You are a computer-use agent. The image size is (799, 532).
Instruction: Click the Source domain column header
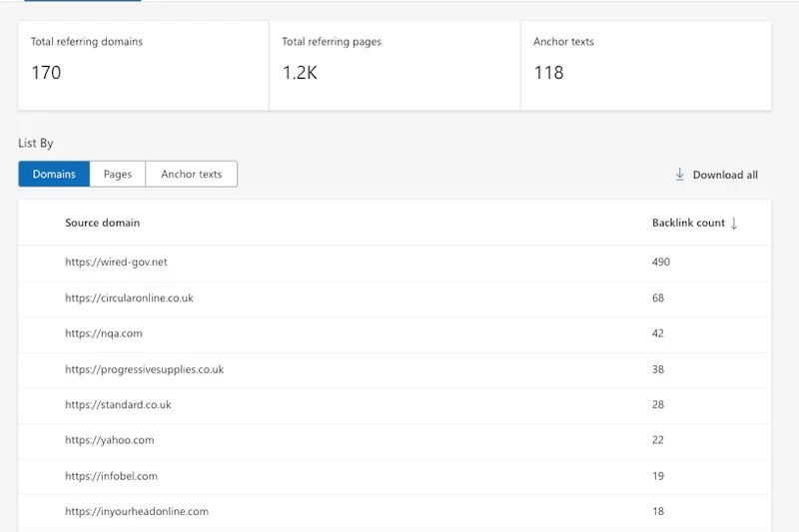tap(103, 223)
